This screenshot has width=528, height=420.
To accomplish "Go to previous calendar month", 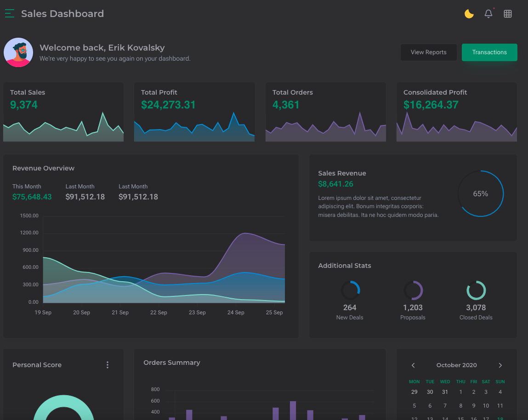I will point(413,365).
